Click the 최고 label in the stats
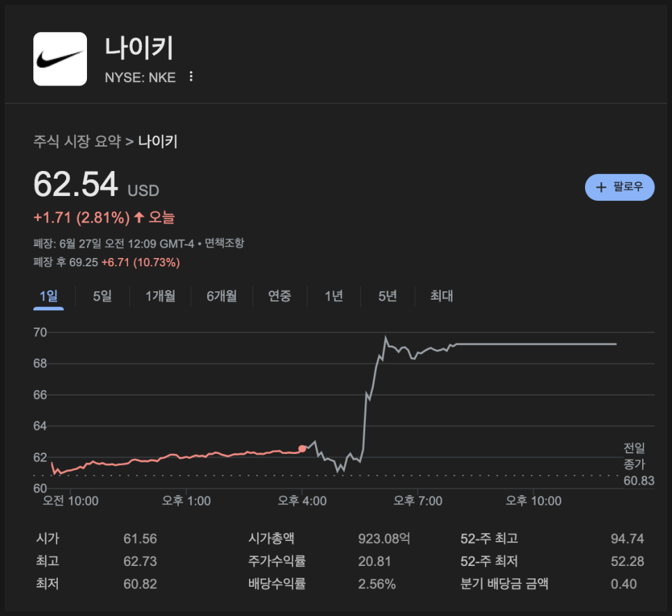 pyautogui.click(x=47, y=561)
